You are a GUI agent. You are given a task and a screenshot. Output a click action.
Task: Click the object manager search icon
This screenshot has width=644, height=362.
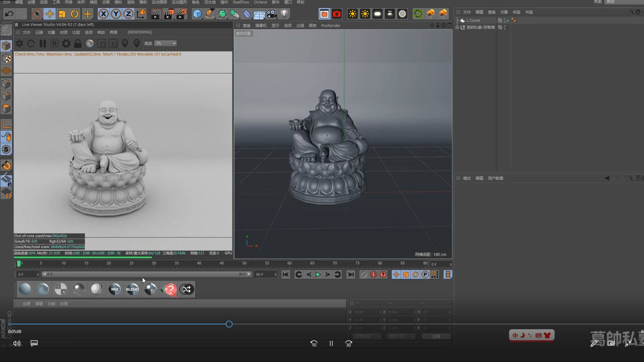tap(632, 12)
